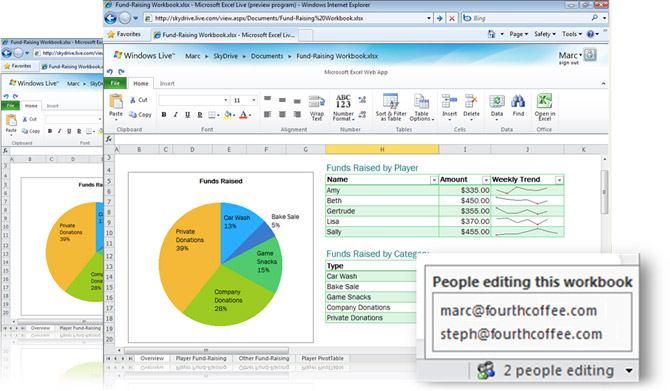Expand 2 people editing dropdown arrow

pyautogui.click(x=629, y=371)
